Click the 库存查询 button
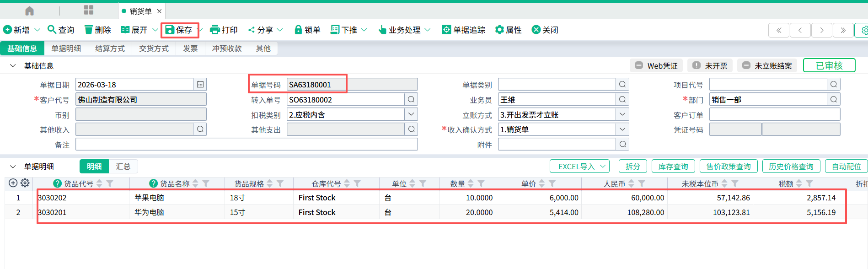868x269 pixels. tap(673, 167)
